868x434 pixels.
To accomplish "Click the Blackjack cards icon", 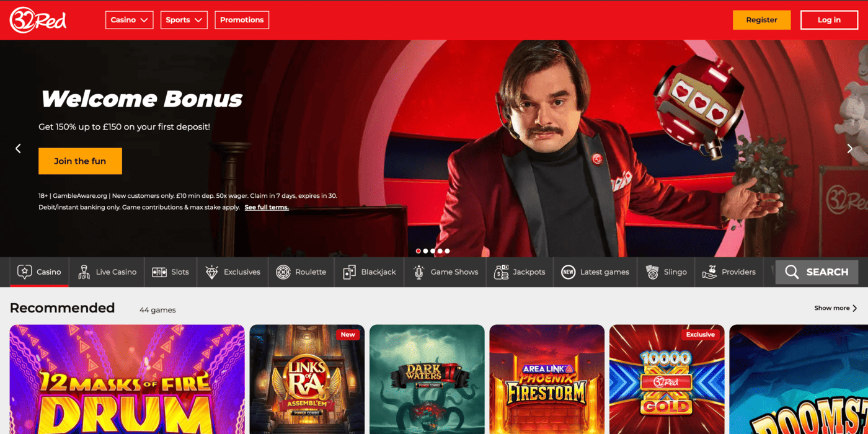I will point(349,272).
